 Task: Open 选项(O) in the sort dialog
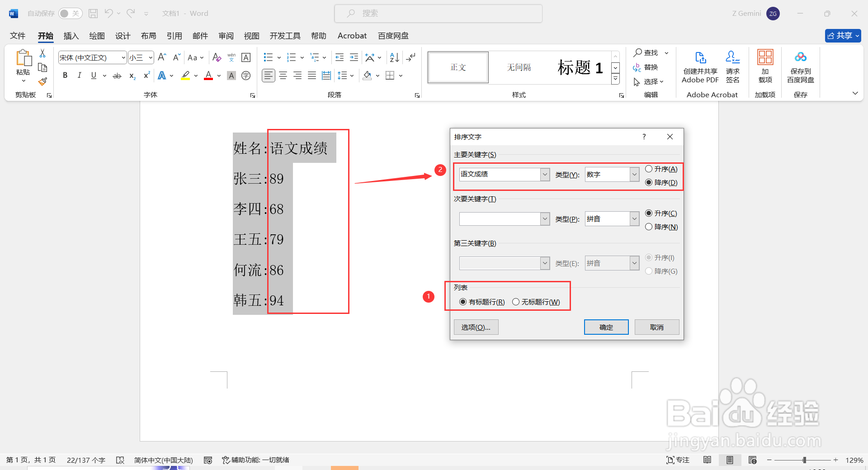(x=476, y=327)
